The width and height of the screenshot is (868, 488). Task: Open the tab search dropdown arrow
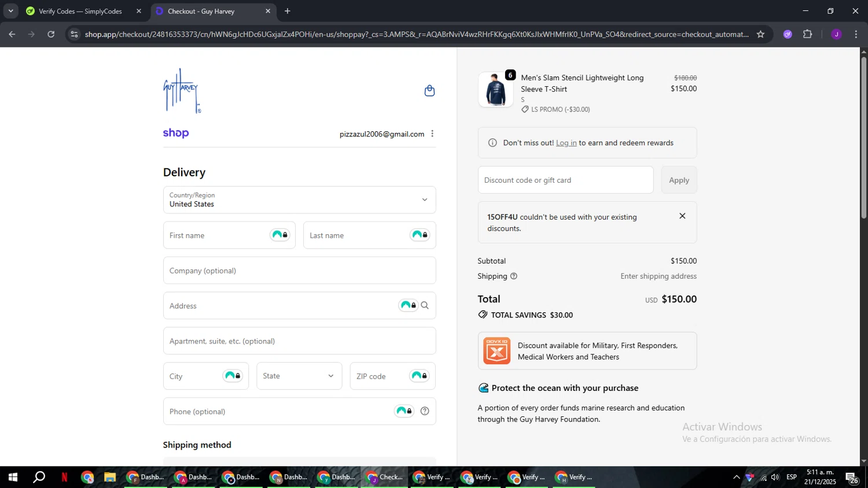point(10,11)
